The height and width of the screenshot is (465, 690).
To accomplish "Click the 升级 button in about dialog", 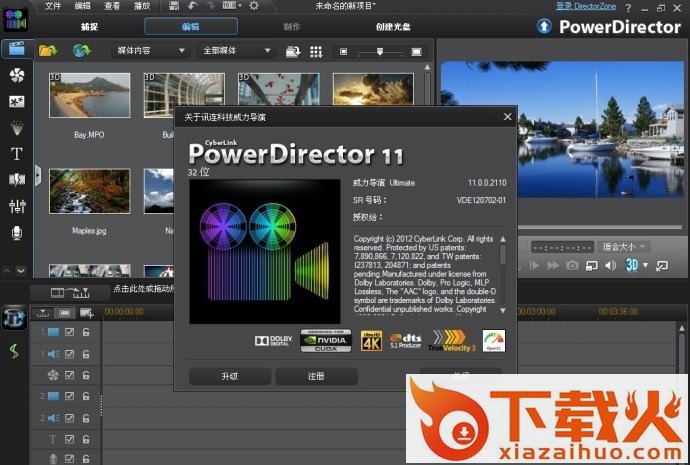I will point(230,376).
